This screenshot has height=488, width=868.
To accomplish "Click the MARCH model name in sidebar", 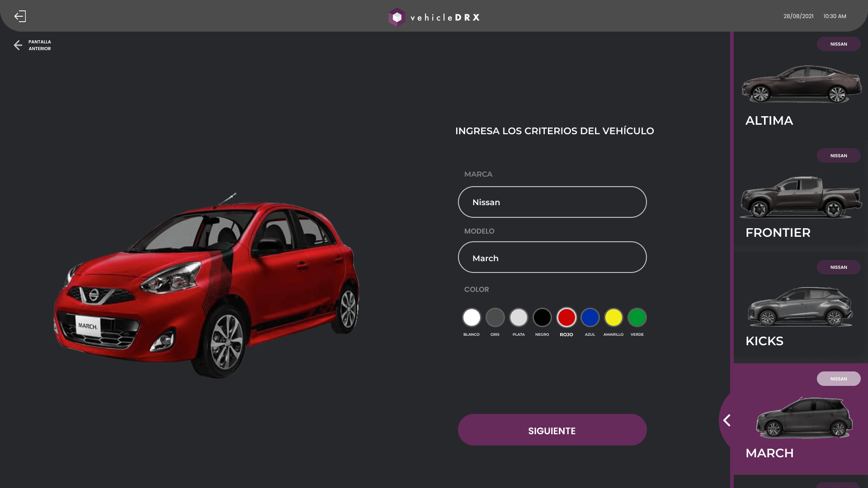I will pyautogui.click(x=769, y=453).
